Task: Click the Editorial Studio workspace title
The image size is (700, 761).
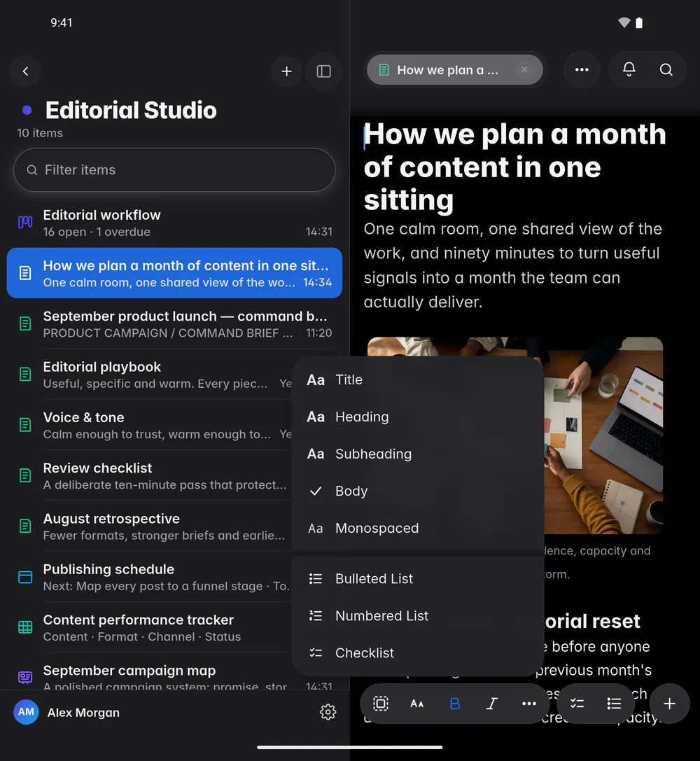Action: (131, 110)
